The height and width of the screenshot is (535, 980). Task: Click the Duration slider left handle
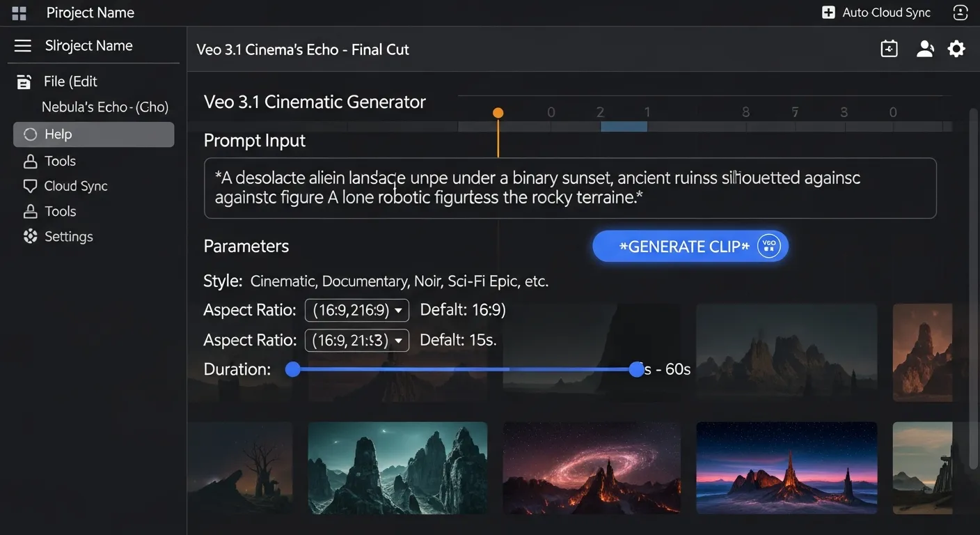tap(293, 369)
